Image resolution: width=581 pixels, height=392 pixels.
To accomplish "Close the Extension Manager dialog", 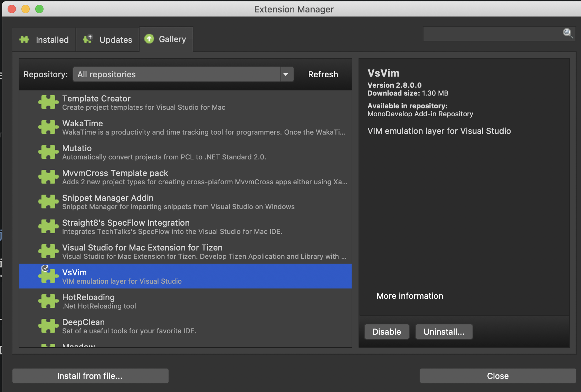I will point(498,376).
